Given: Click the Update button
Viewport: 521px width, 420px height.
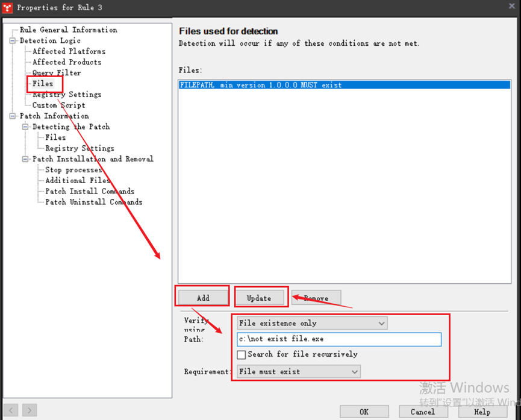Looking at the screenshot, I should pyautogui.click(x=259, y=298).
